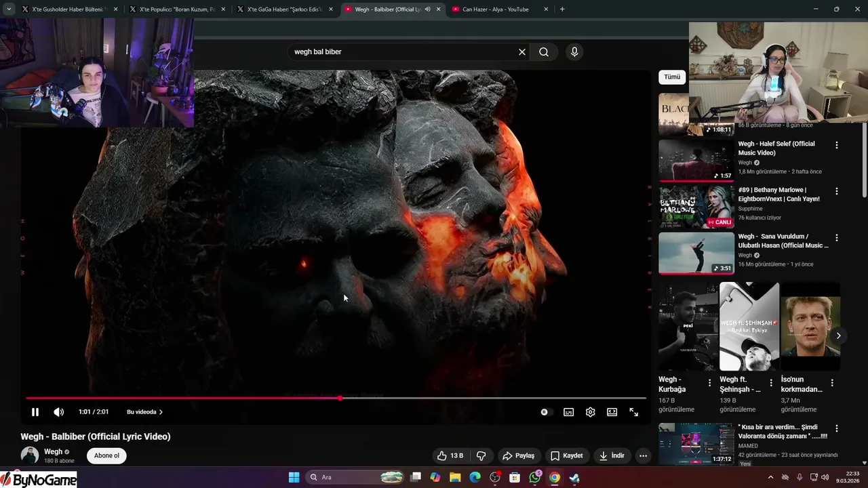Start voice search microphone
Image resolution: width=868 pixels, height=488 pixels.
click(x=574, y=52)
